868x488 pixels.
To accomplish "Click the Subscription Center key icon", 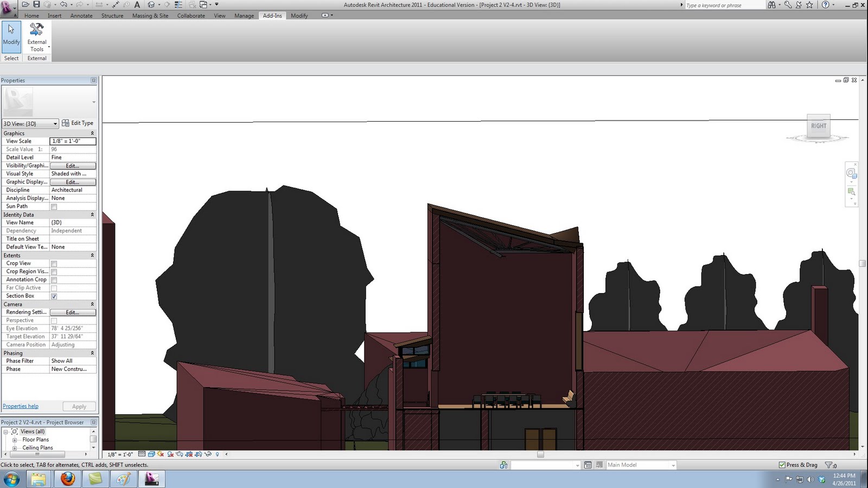I will (788, 5).
